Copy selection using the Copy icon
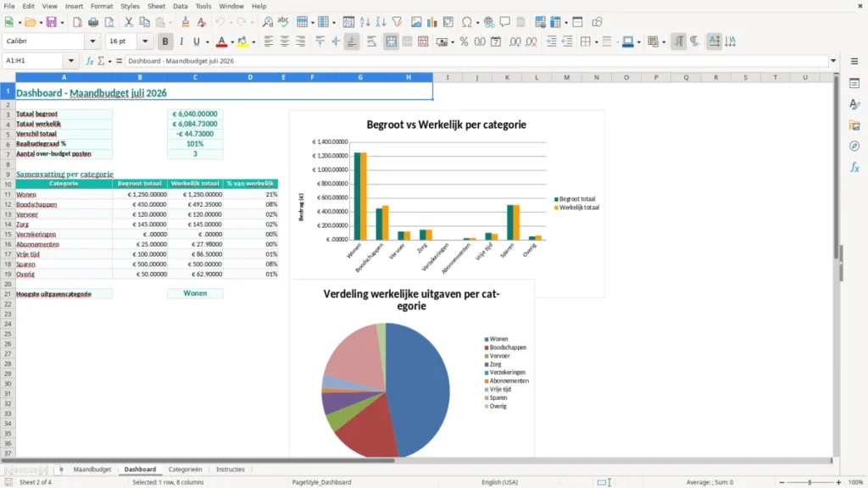The width and height of the screenshot is (868, 488). 144,22
